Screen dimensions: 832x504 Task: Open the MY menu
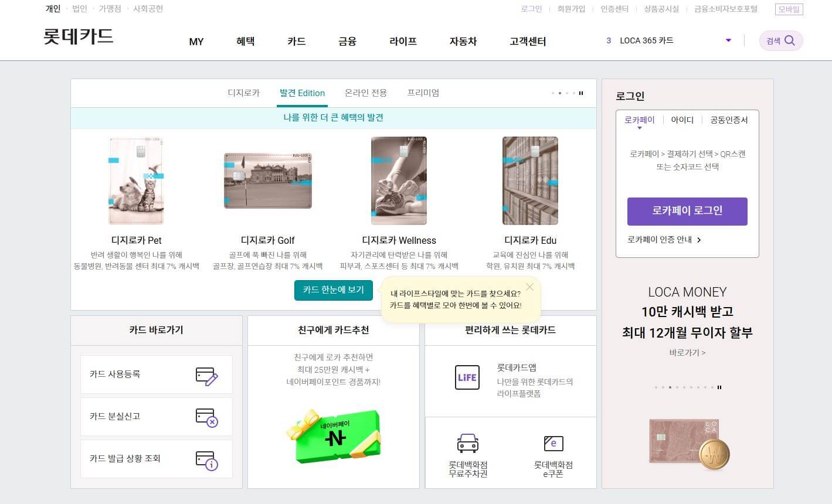pos(196,42)
